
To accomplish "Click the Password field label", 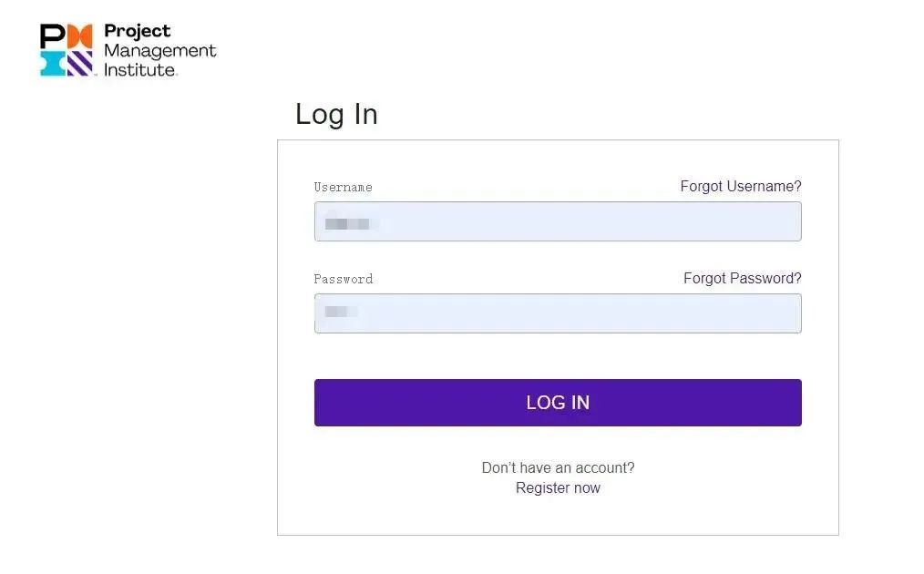I will pos(343,280).
